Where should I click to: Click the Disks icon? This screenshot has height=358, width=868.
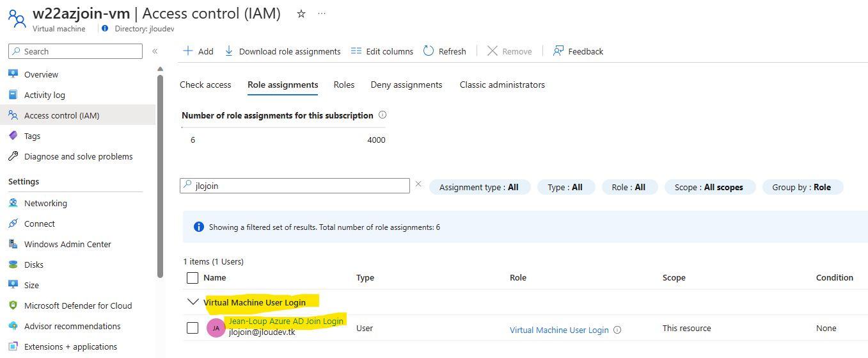[x=13, y=264]
